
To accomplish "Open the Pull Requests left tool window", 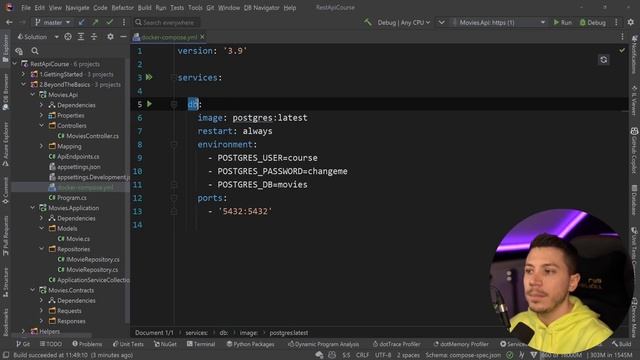I will click(5, 236).
